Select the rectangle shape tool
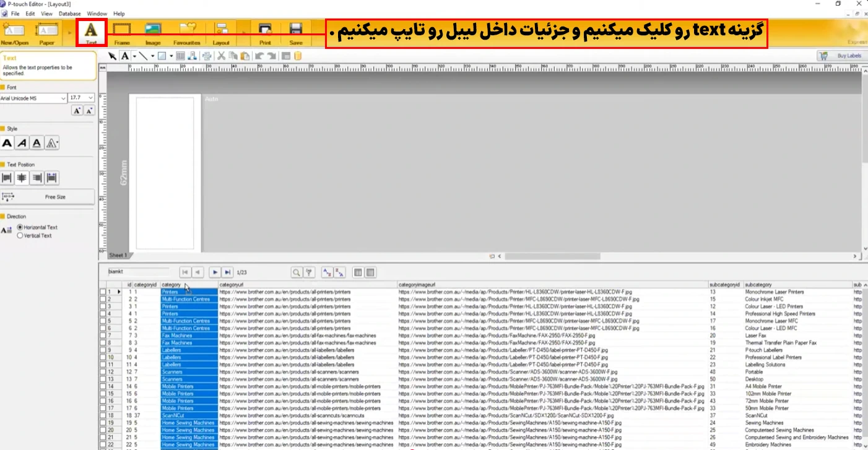This screenshot has height=450, width=868. (162, 56)
